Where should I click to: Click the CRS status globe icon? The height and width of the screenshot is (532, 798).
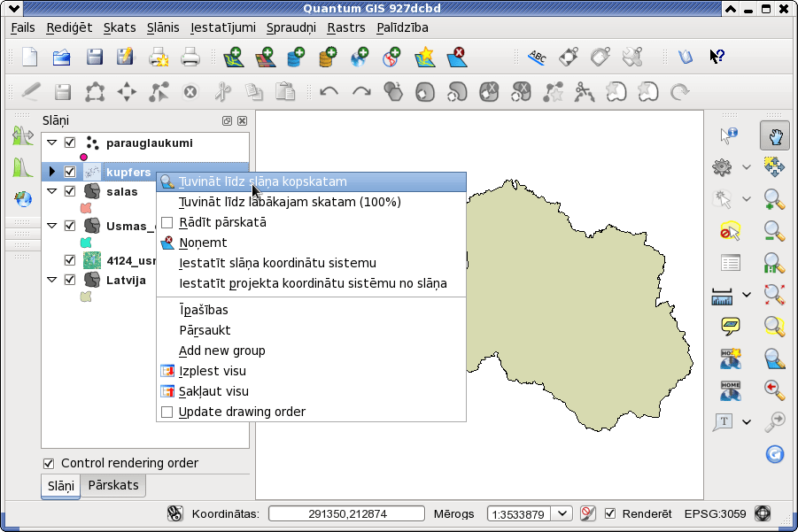763,513
